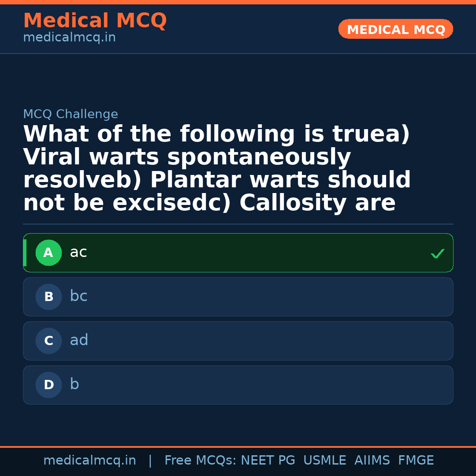
Task: Select the circled letter A icon
Action: point(48,253)
